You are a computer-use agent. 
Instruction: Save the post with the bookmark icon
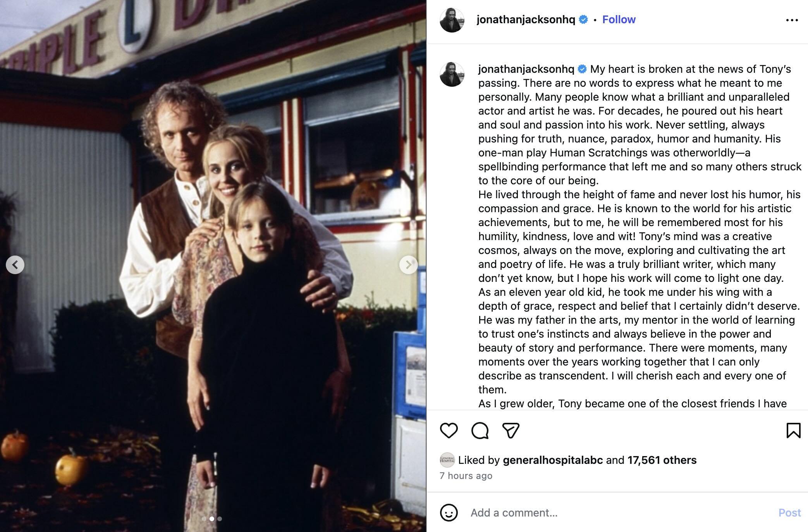click(x=793, y=431)
